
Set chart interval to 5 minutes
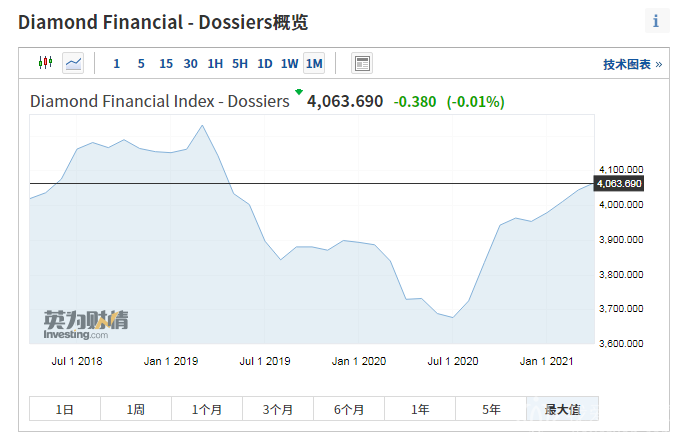click(141, 64)
